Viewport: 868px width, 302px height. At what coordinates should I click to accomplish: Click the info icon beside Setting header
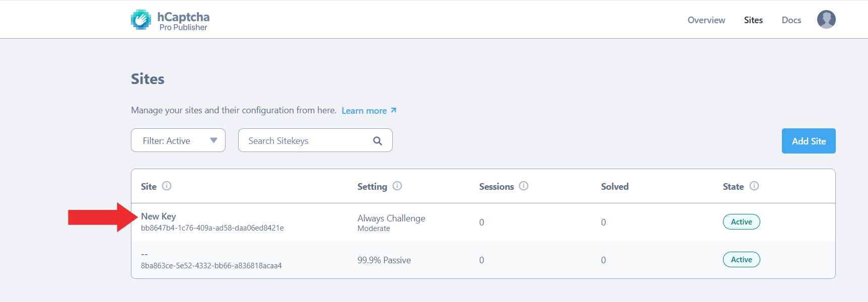pos(397,186)
